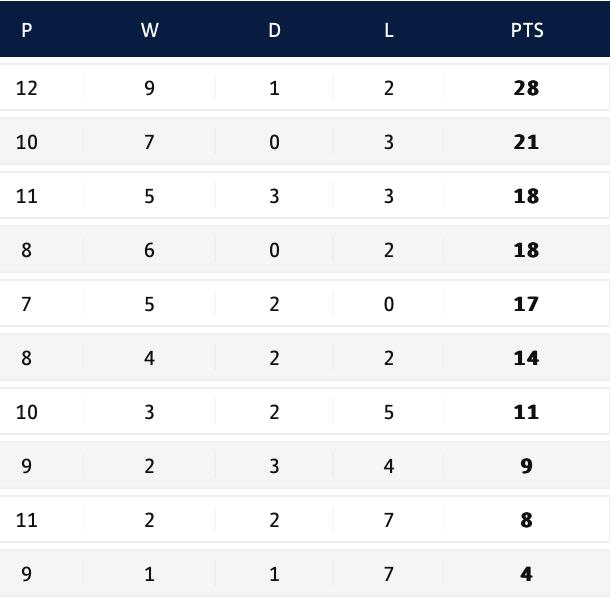
Task: Click the "P" column header
Action: point(27,30)
